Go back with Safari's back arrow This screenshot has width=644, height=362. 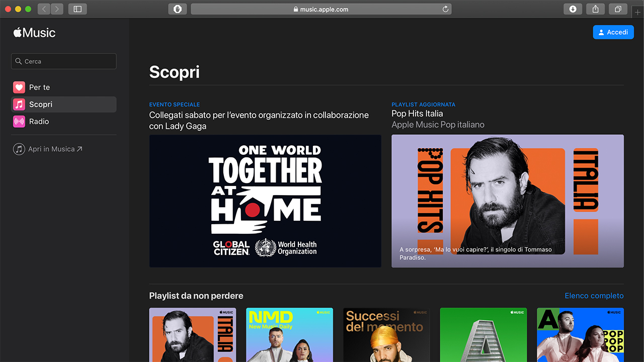point(44,9)
